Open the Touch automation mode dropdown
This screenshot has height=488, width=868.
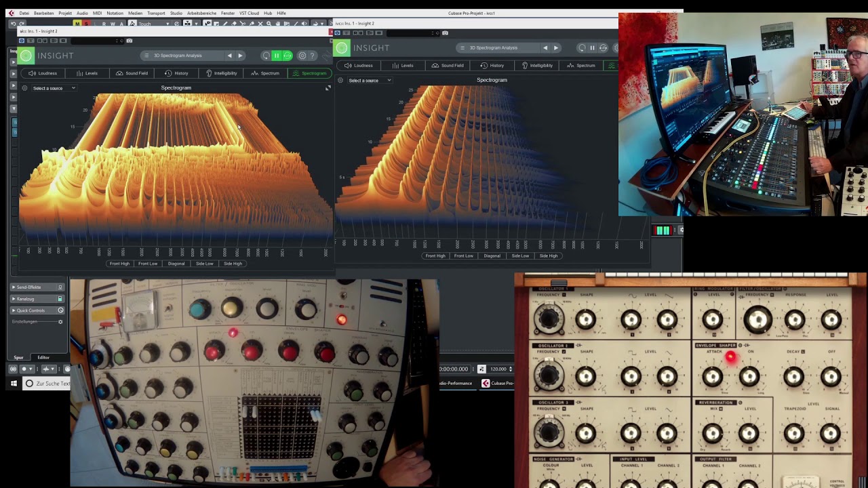tap(150, 24)
